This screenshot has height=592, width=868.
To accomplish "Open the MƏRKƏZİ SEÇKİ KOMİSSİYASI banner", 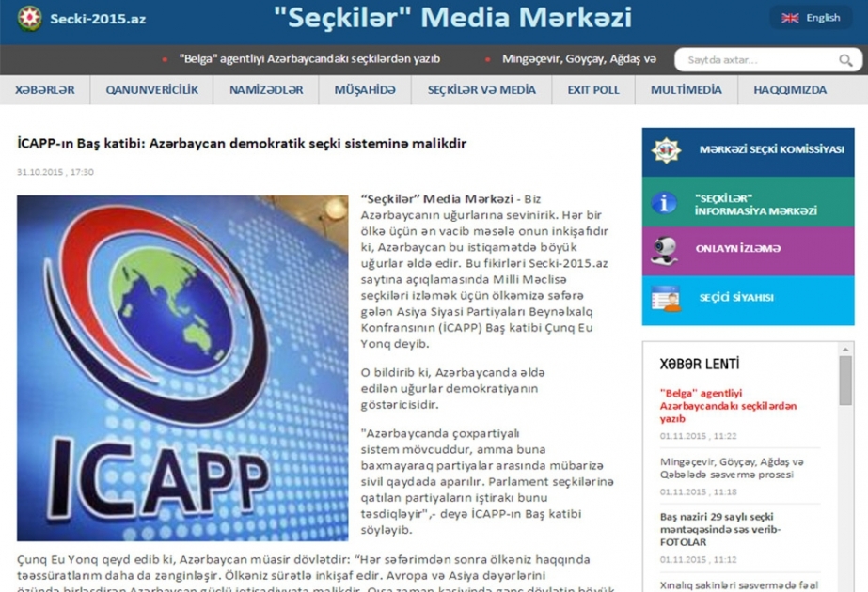I will tap(748, 152).
